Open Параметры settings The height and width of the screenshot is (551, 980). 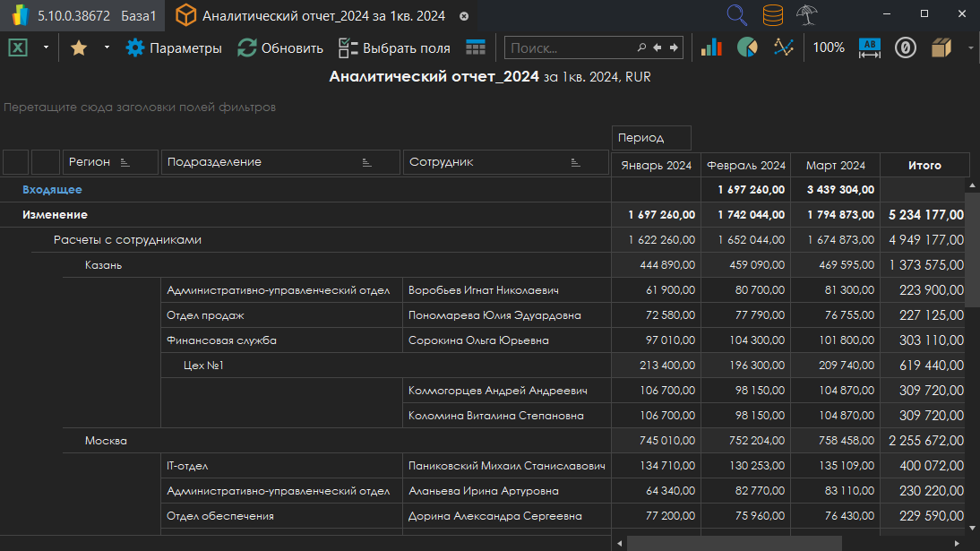tap(174, 48)
